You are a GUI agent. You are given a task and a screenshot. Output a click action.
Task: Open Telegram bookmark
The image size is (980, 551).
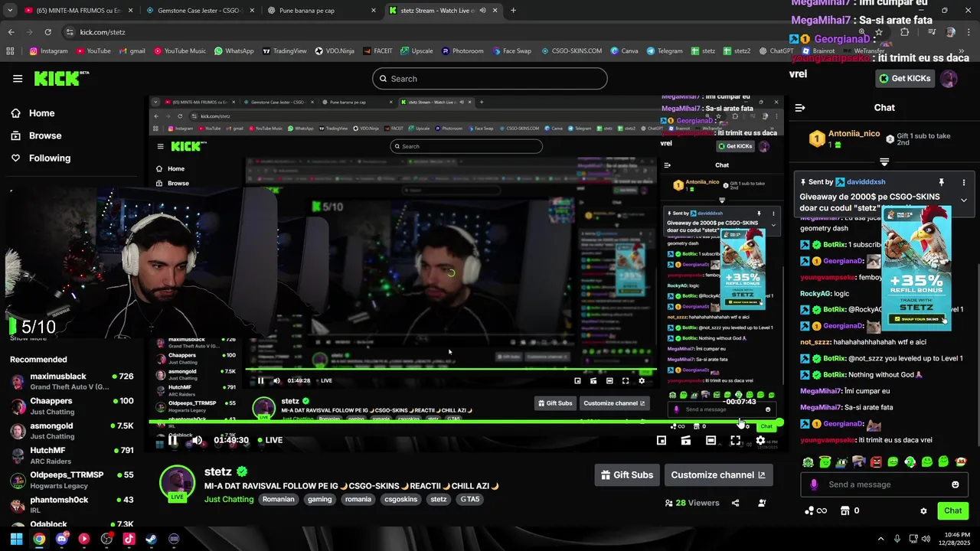pos(665,51)
